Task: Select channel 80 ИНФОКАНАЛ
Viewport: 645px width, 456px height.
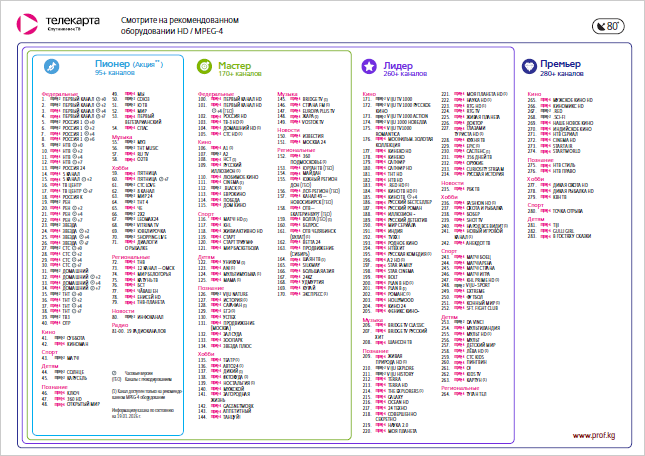Action: 138,317
